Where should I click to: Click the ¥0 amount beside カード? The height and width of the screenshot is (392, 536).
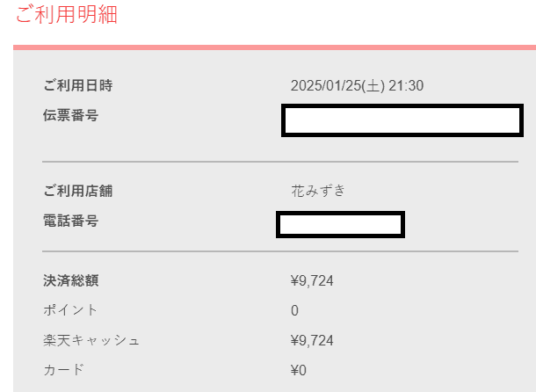[x=298, y=370]
